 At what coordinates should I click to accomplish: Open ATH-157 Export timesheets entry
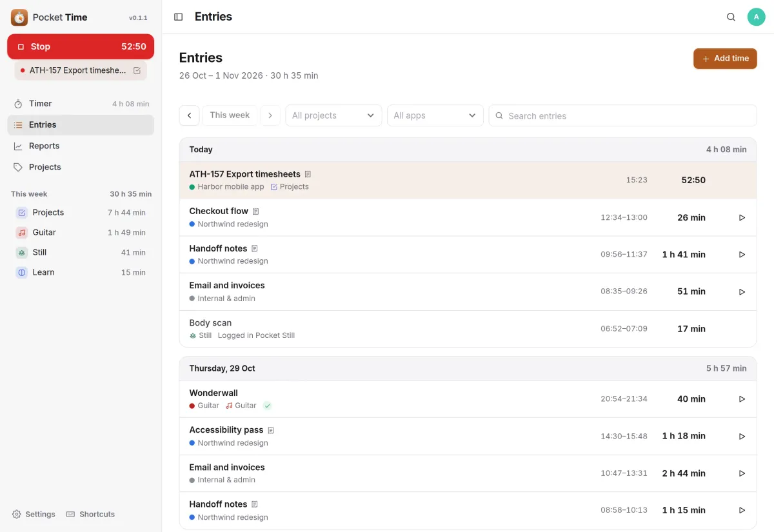[468, 180]
